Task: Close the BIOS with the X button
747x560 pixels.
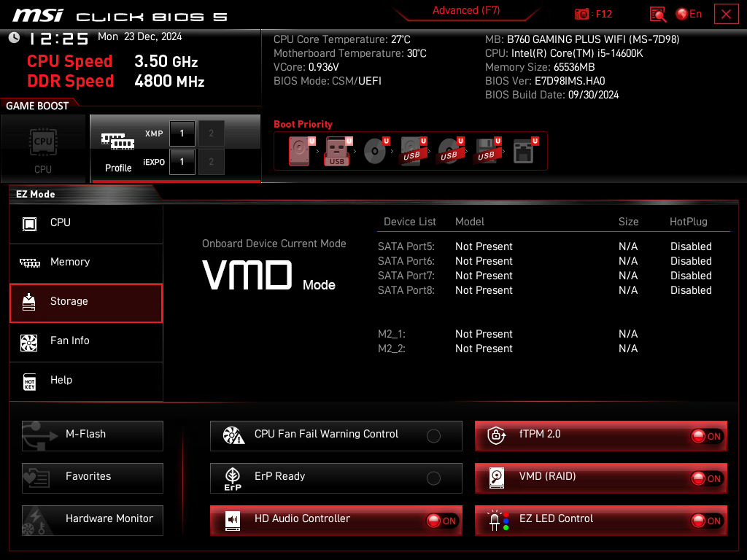Action: pyautogui.click(x=726, y=14)
